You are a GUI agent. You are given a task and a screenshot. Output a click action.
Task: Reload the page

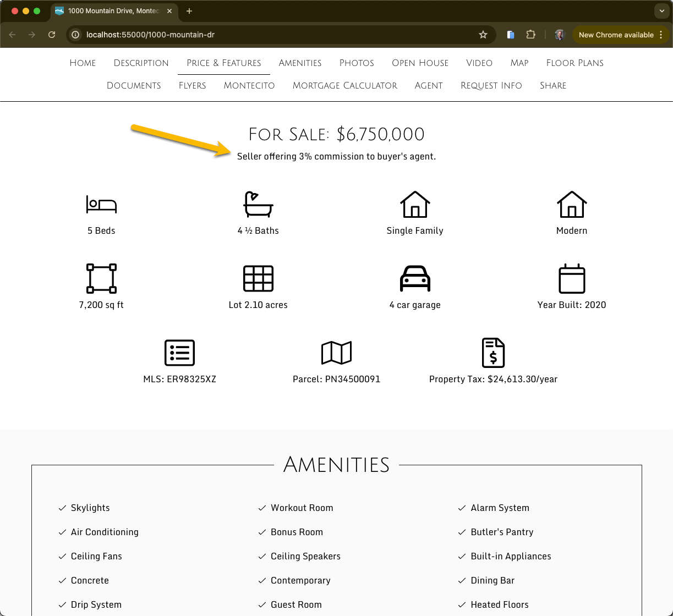coord(52,35)
